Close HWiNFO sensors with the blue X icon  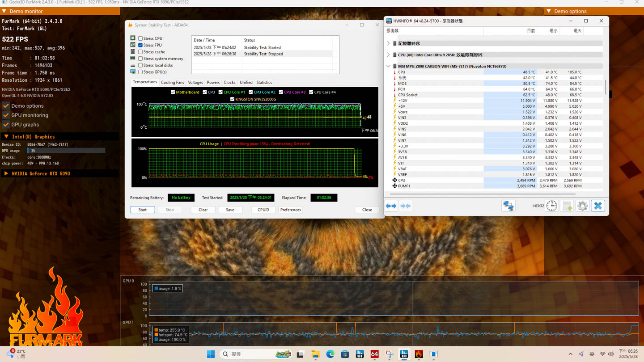point(598,206)
